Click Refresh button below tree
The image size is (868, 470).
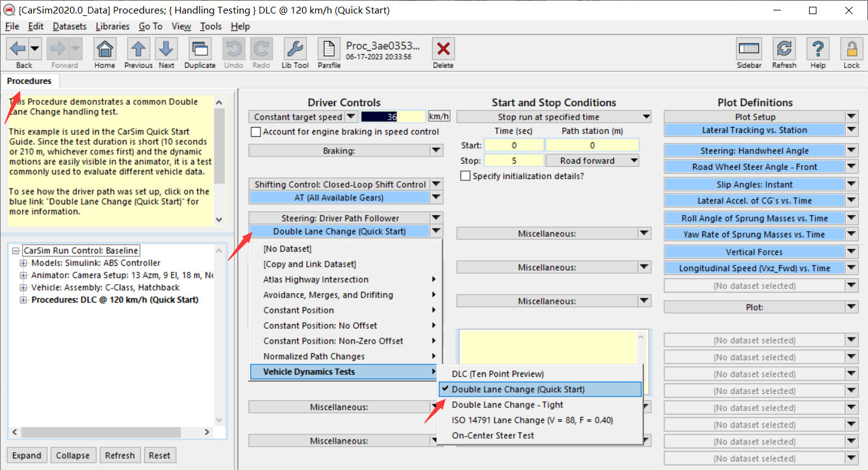coord(120,455)
